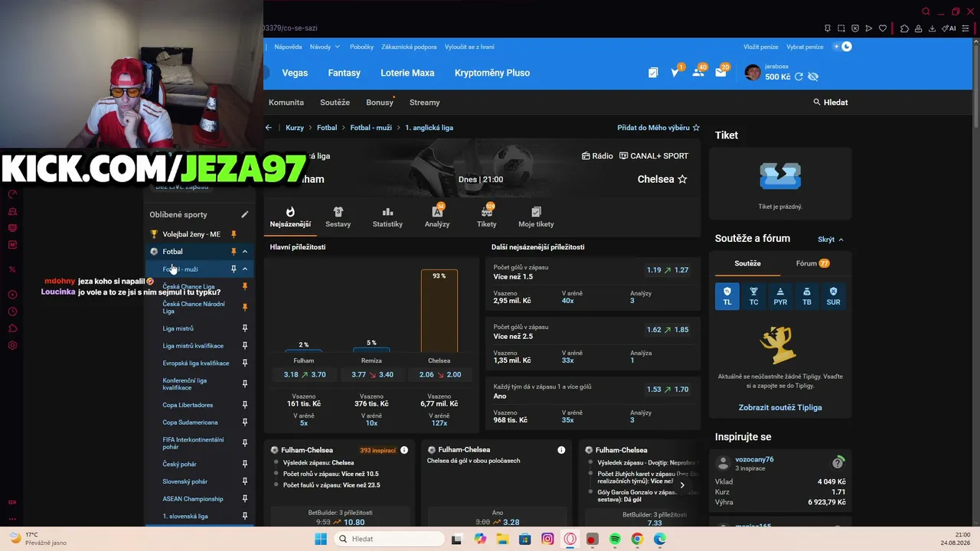The width and height of the screenshot is (980, 551).
Task: Collapse the Fotbal - muži subsection
Action: tap(245, 269)
